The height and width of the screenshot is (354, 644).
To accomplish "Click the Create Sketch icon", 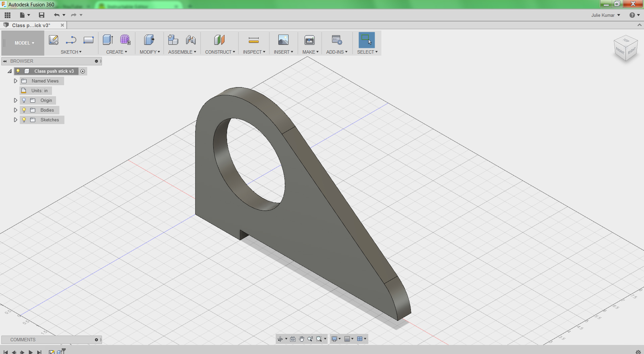I will (54, 40).
